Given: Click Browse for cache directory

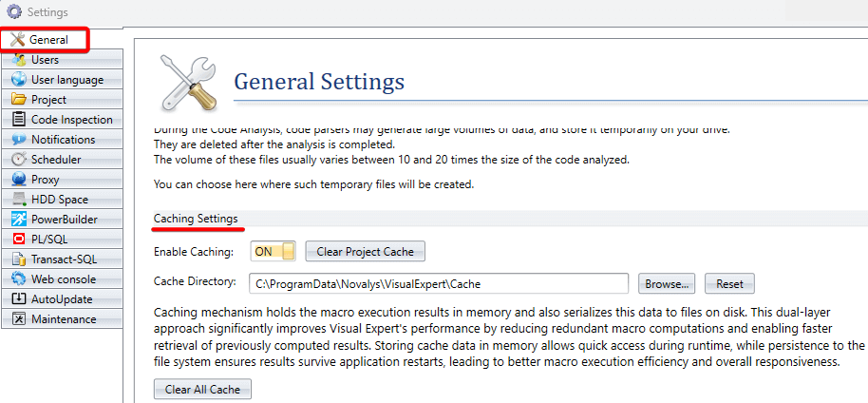Looking at the screenshot, I should (667, 283).
